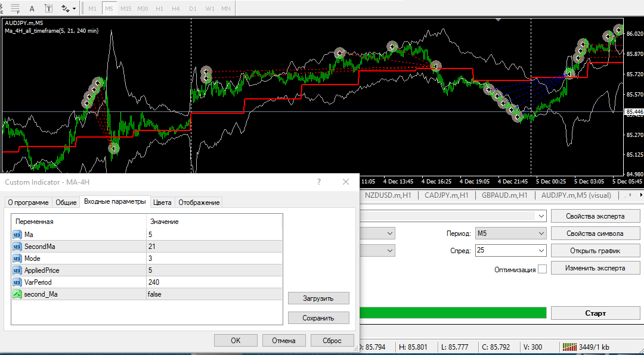This screenshot has width=644, height=355.
Task: Close the Custom Indicator MA-4H dialog
Action: 346,182
